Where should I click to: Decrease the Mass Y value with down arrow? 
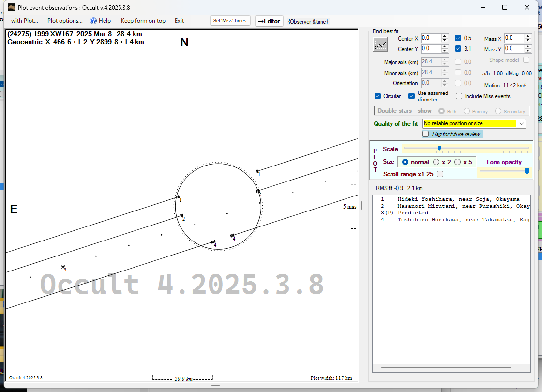(528, 51)
